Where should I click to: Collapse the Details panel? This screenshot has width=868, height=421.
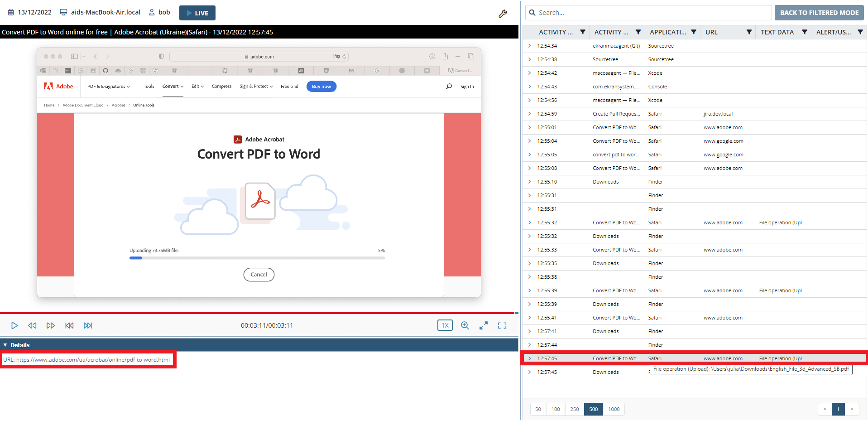tap(5, 345)
